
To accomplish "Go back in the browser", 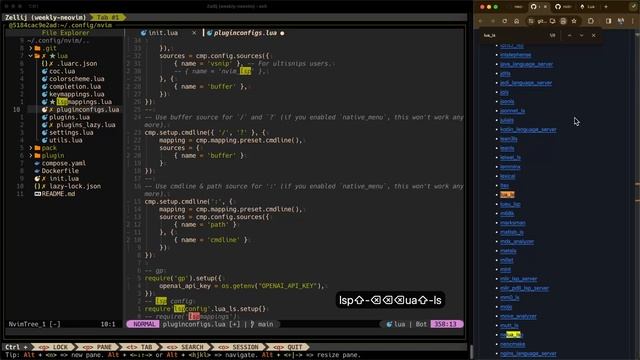I will click(481, 21).
